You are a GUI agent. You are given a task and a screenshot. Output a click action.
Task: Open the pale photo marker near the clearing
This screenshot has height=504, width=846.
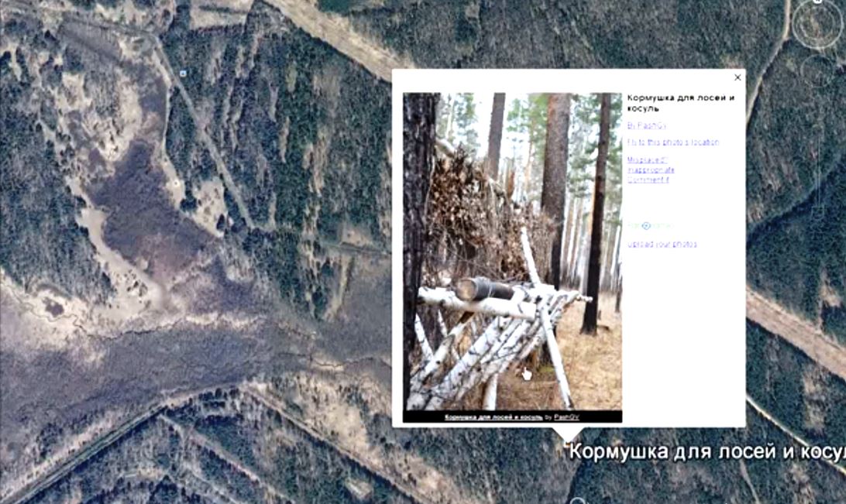pos(177,183)
